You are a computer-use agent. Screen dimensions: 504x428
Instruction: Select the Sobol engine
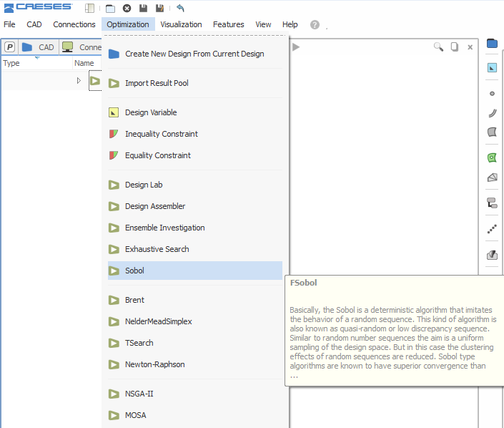(195, 271)
